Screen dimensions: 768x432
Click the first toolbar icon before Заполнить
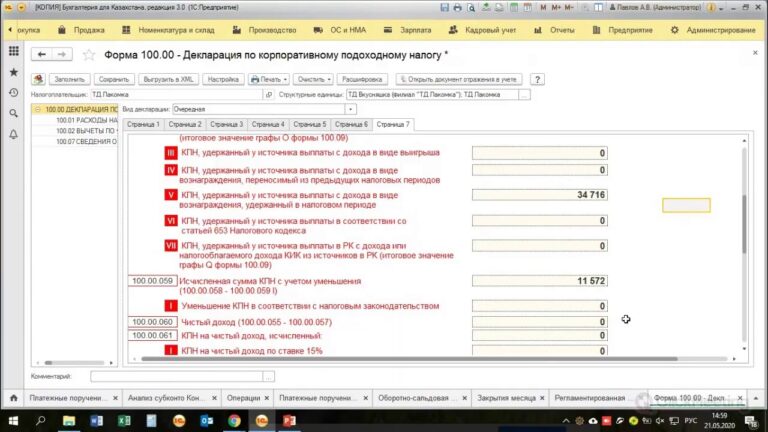click(38, 79)
